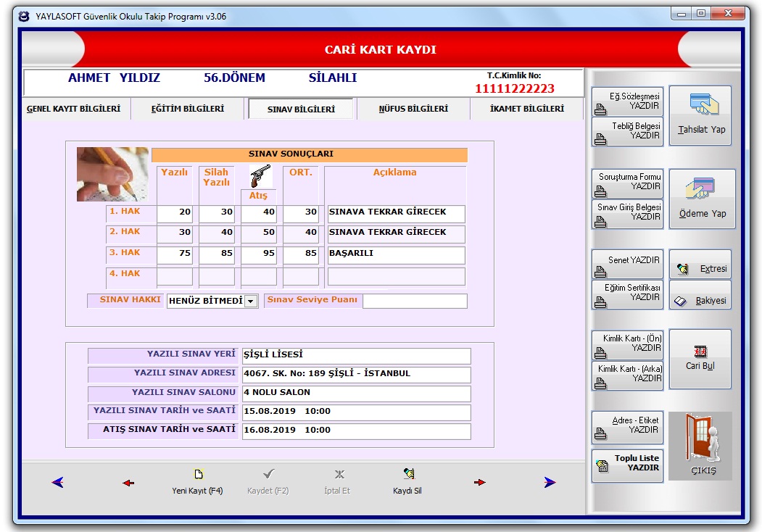Print Adres - Etiket label
The height and width of the screenshot is (532, 762).
pyautogui.click(x=627, y=427)
